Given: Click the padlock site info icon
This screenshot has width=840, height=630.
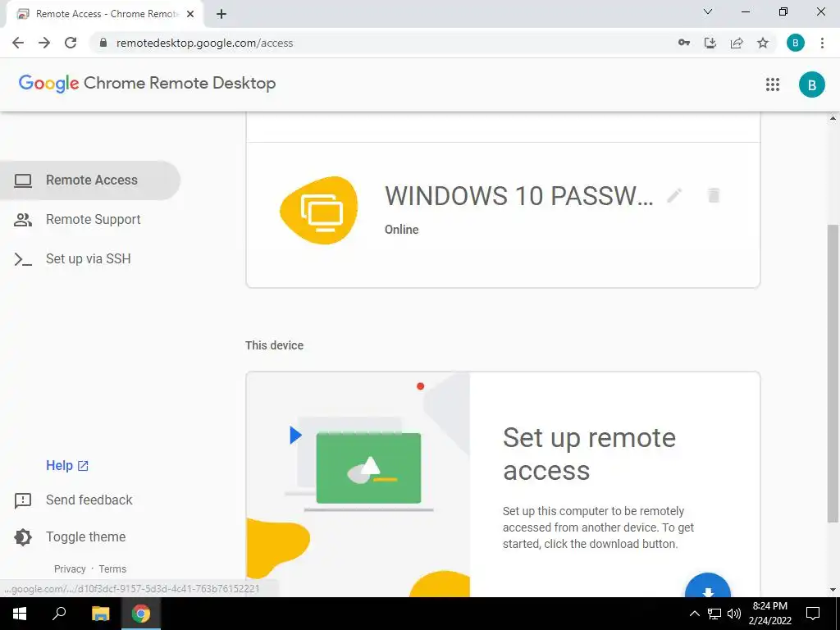Looking at the screenshot, I should pos(103,43).
